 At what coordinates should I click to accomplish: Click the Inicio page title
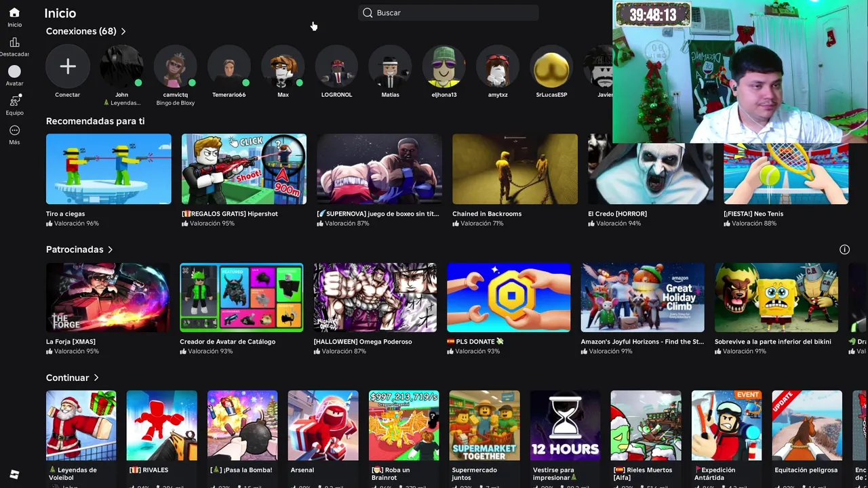click(60, 13)
